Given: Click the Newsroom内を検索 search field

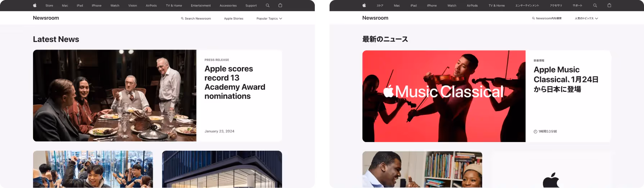Looking at the screenshot, I should coord(547,18).
